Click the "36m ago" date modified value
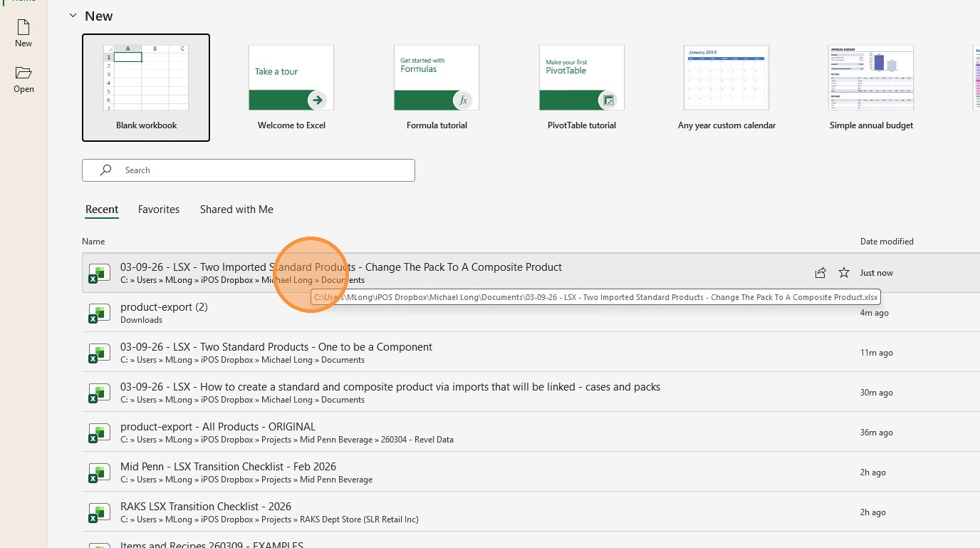The image size is (980, 548). pyautogui.click(x=876, y=433)
